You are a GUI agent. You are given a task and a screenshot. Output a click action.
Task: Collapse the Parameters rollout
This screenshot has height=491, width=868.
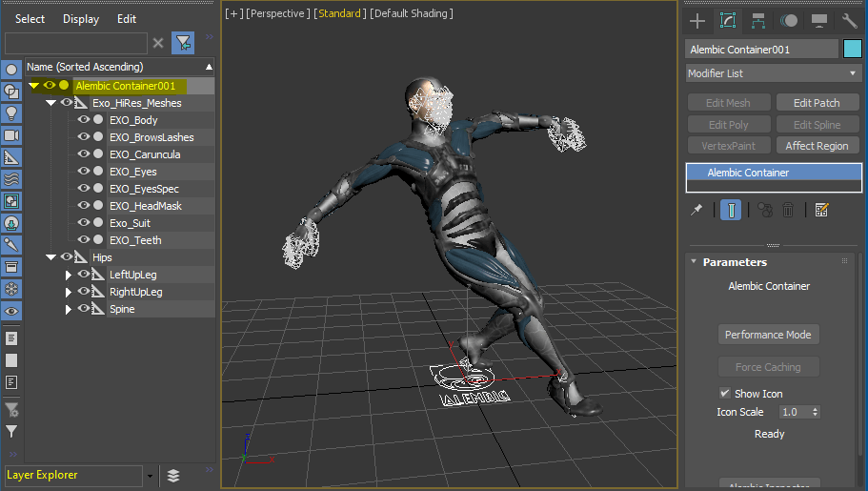694,261
